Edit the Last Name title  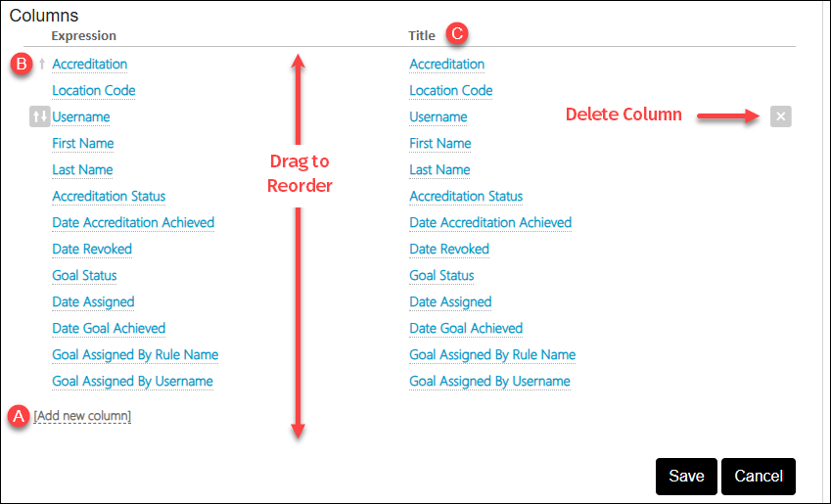click(439, 170)
